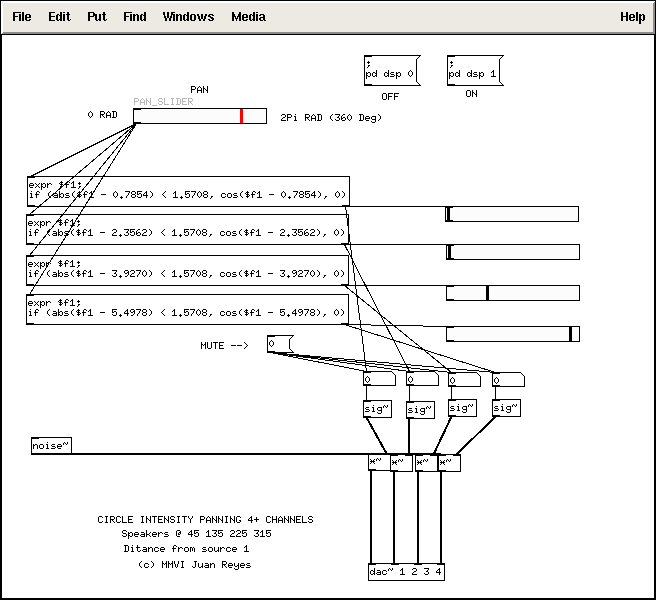Image resolution: width=656 pixels, height=600 pixels.
Task: Select the expr object with offset 2.3562
Action: click(x=187, y=227)
